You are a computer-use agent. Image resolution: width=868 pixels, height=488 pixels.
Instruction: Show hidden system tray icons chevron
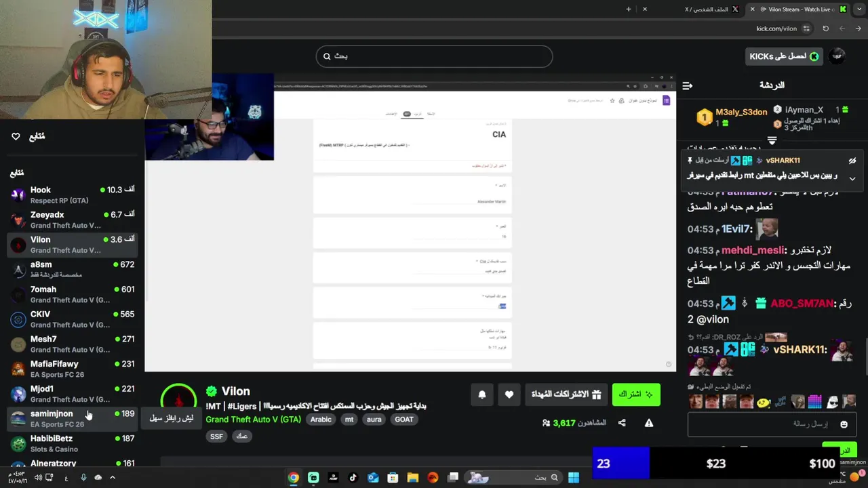pos(113,477)
